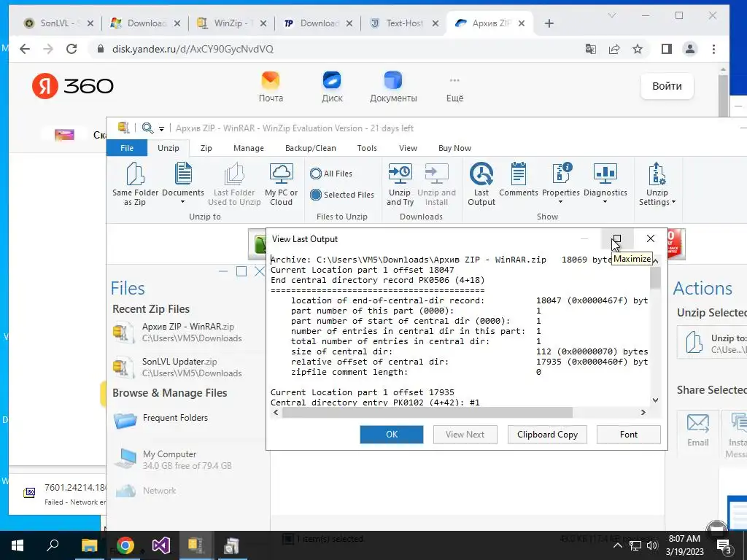
Task: Switch to Backup/Clean ribbon tab
Action: point(311,148)
